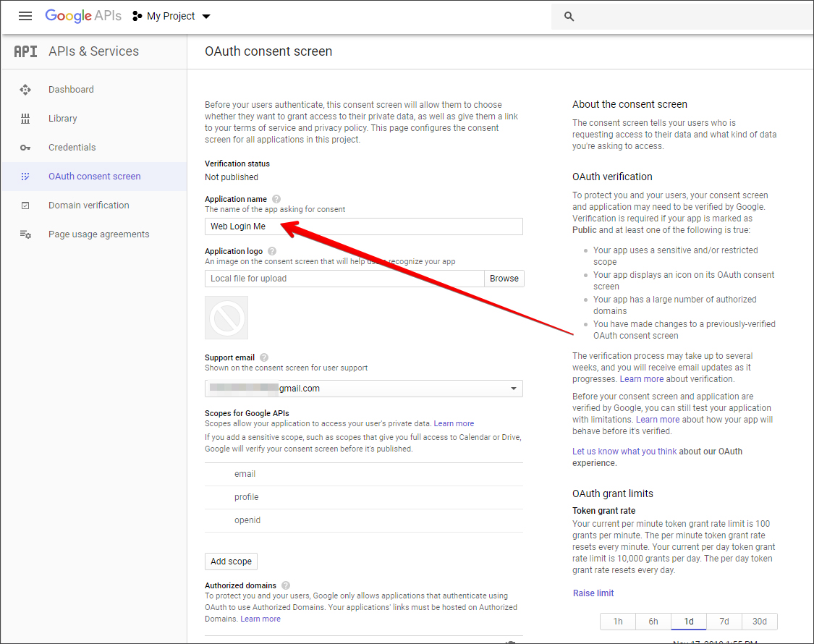814x644 pixels.
Task: Open Page usage agreements
Action: 98,234
